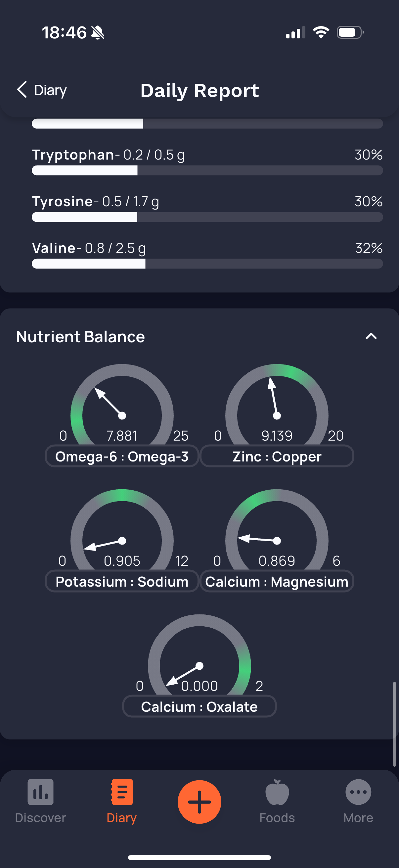Screen dimensions: 399x868
Task: Tap the muted bell icon in status bar
Action: click(98, 33)
